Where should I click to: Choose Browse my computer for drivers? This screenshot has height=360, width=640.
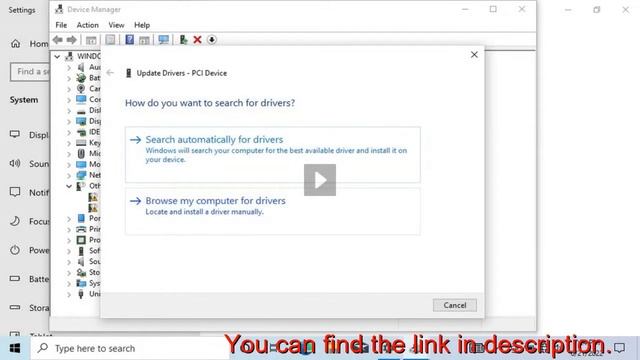click(x=273, y=211)
